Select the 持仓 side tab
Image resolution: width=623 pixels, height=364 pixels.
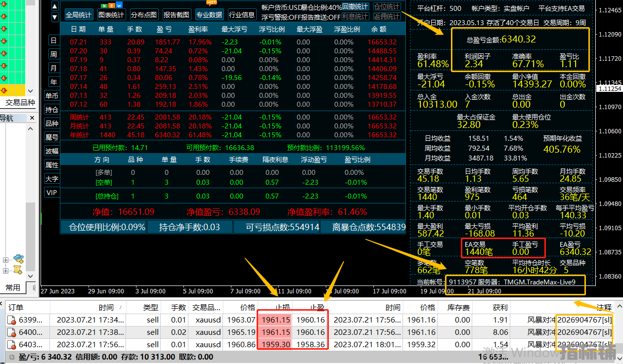52,110
